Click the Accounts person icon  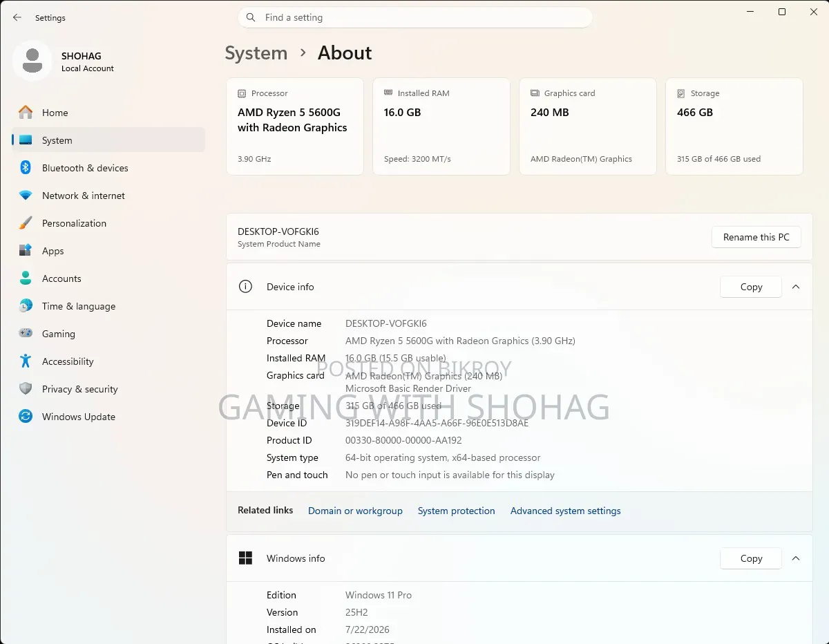point(26,278)
